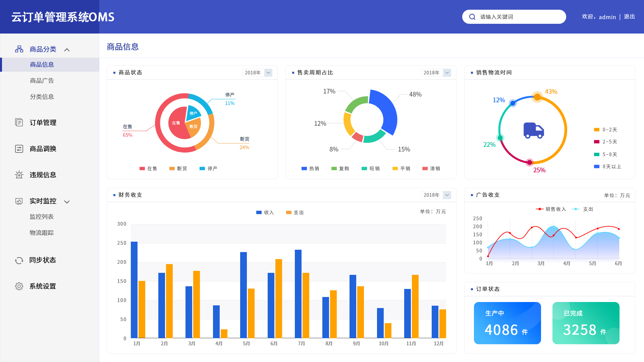Viewport: 644px width, 362px height.
Task: Open the 售卖周期占比 year dropdown
Action: [436, 73]
